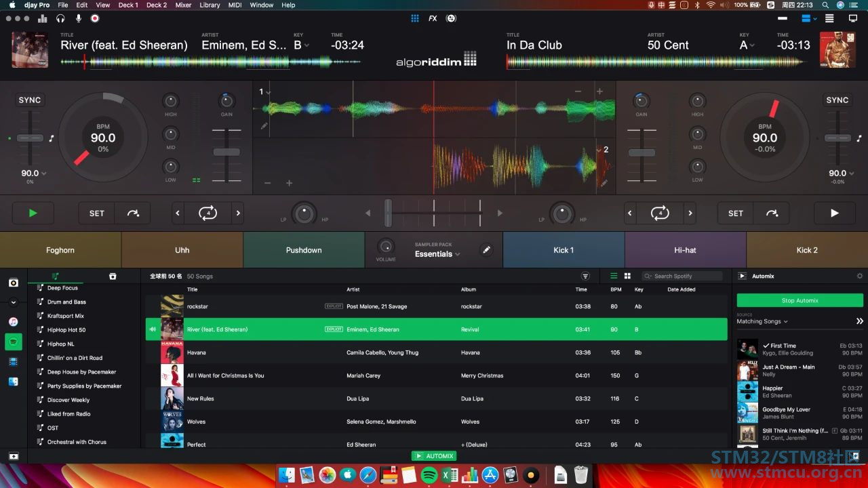Open the Finder source in library sidebar

pyautogui.click(x=14, y=382)
